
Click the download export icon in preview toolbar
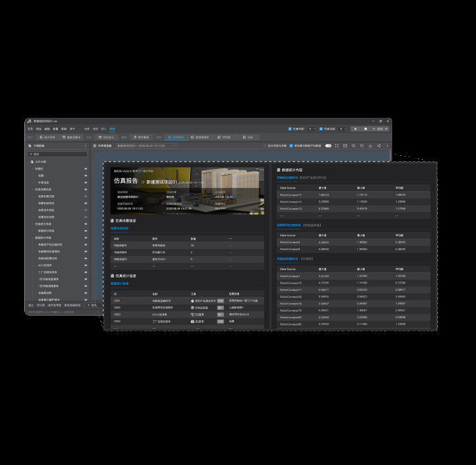[x=371, y=146]
